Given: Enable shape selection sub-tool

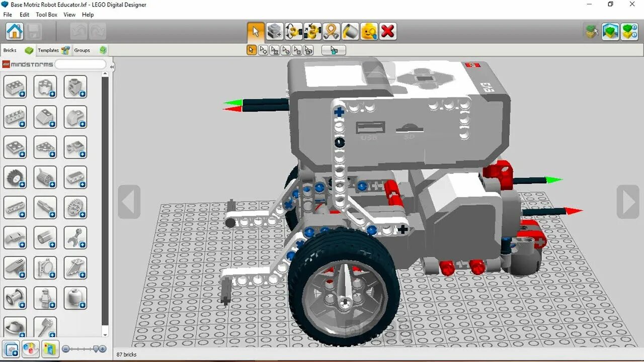Looking at the screenshot, I should (297, 50).
